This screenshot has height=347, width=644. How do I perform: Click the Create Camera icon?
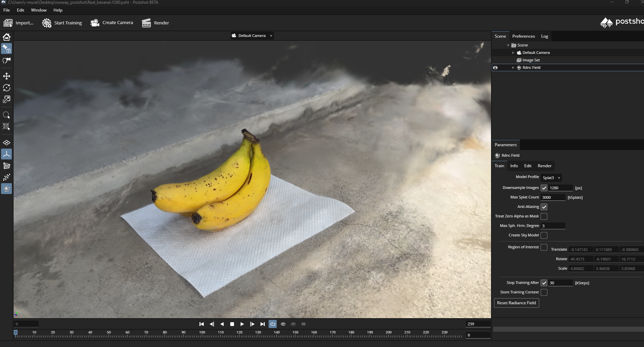click(x=95, y=23)
